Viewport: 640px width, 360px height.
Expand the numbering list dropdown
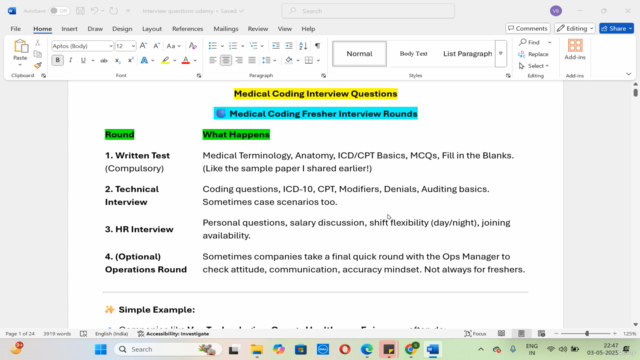[x=242, y=46]
